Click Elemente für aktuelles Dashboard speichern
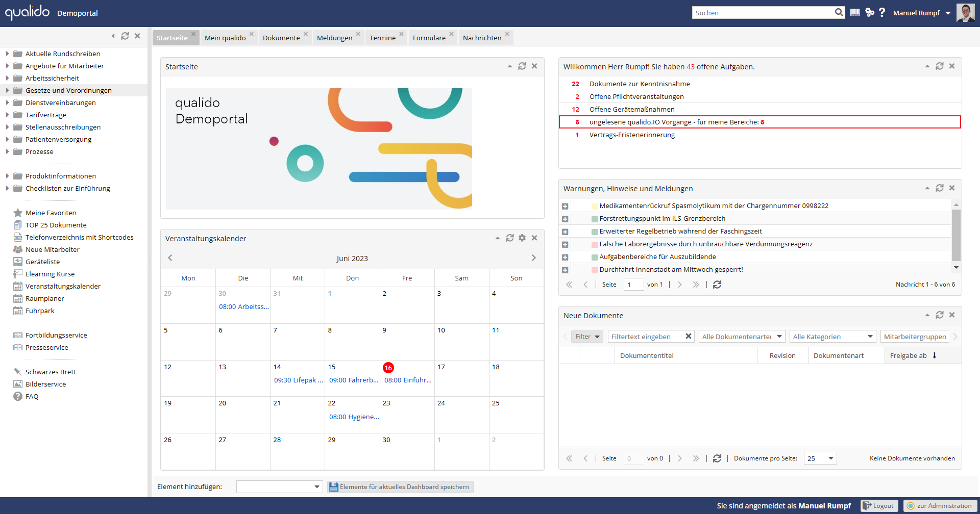This screenshot has height=514, width=980. [x=400, y=487]
